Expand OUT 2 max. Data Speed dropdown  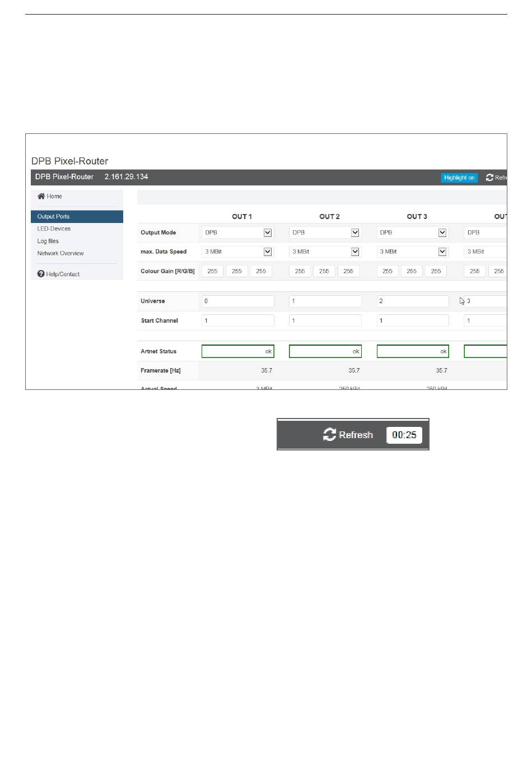point(325,252)
